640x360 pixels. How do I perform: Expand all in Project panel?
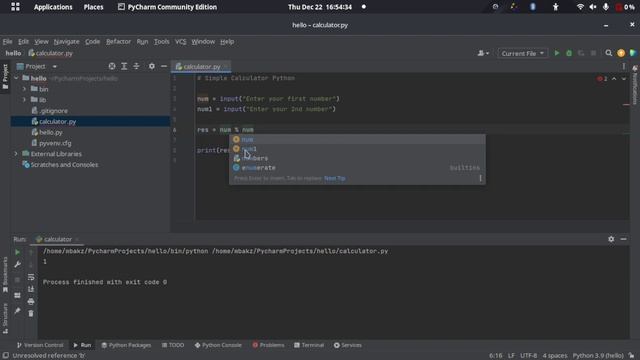(x=124, y=66)
